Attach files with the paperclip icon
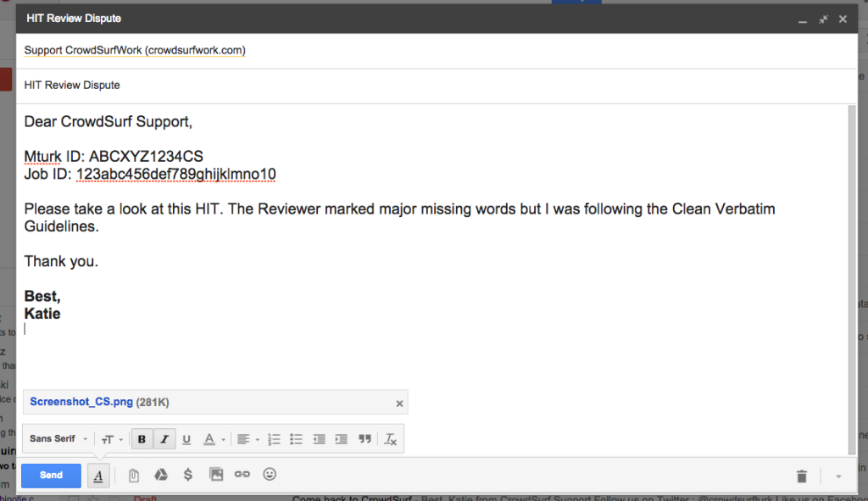Screen dimensions: 868x501 point(133,475)
